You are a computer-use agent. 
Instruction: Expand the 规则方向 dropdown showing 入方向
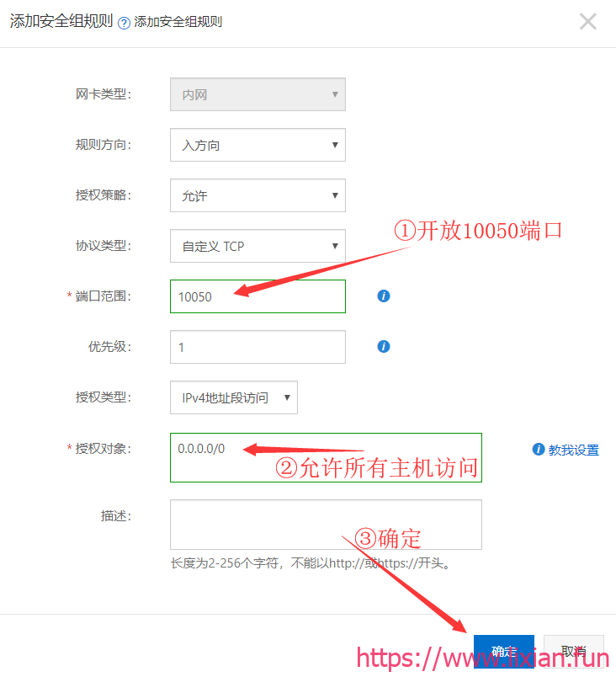tap(258, 145)
